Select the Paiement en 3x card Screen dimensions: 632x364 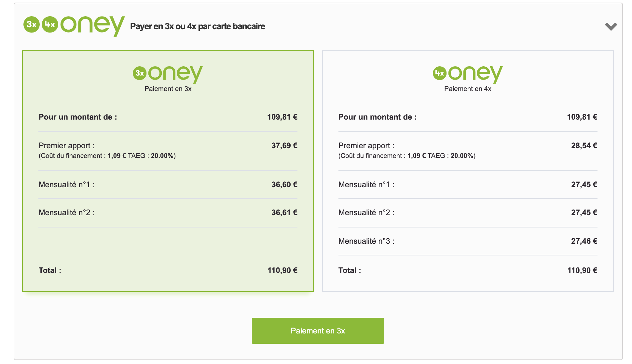pos(168,171)
